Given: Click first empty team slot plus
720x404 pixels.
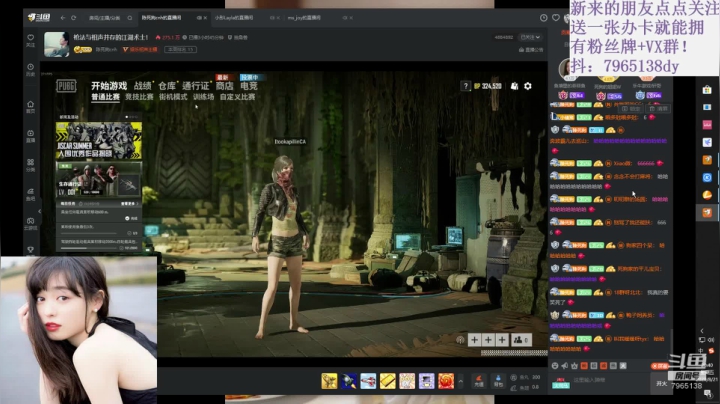Looking at the screenshot, I should tap(474, 340).
